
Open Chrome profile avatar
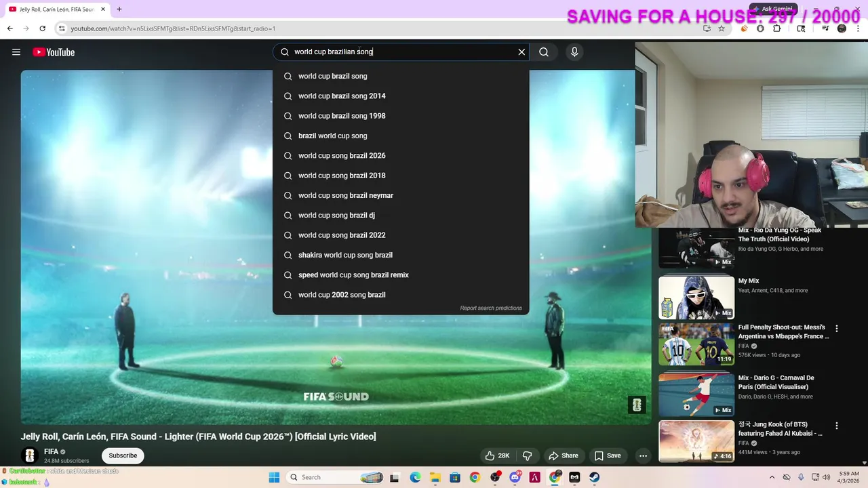pos(842,28)
